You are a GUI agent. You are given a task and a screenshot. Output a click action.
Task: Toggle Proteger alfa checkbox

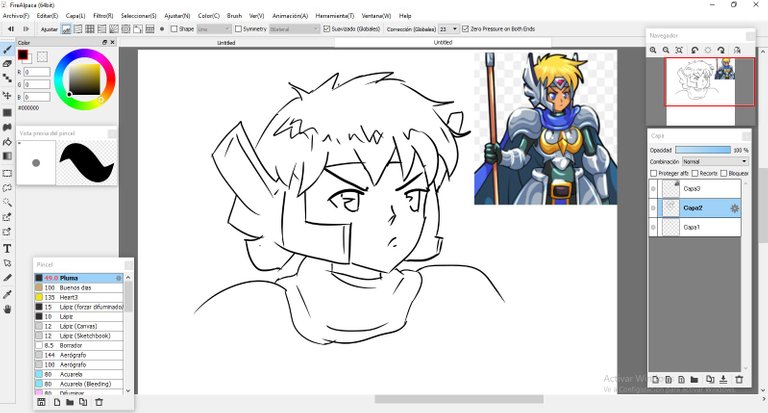click(x=654, y=173)
